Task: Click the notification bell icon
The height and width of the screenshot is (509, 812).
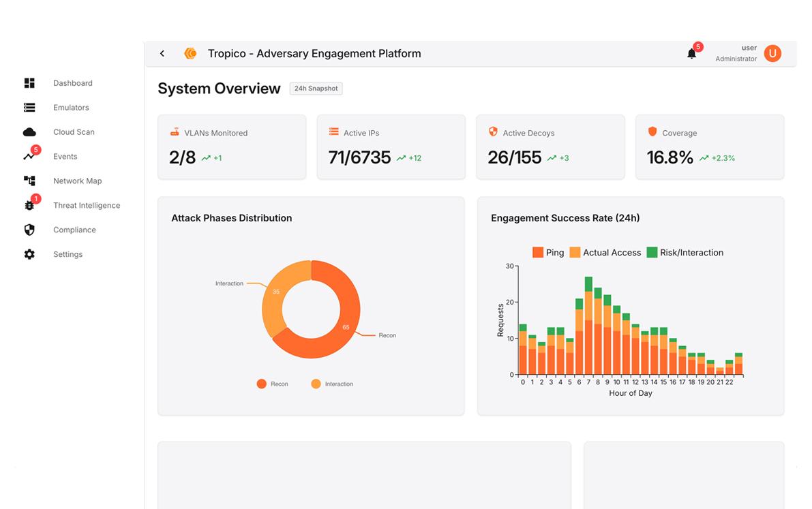Action: click(691, 54)
